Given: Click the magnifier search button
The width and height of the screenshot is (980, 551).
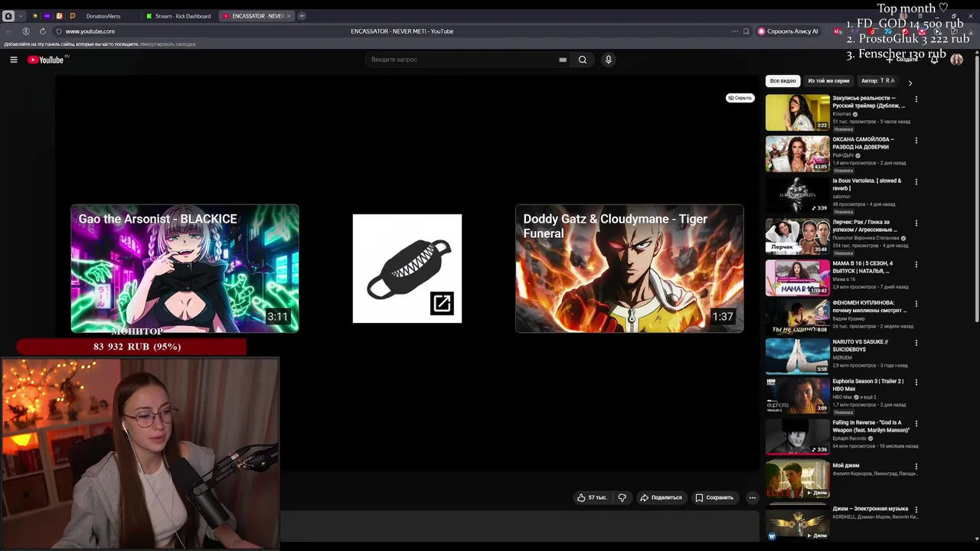Looking at the screenshot, I should pos(583,60).
